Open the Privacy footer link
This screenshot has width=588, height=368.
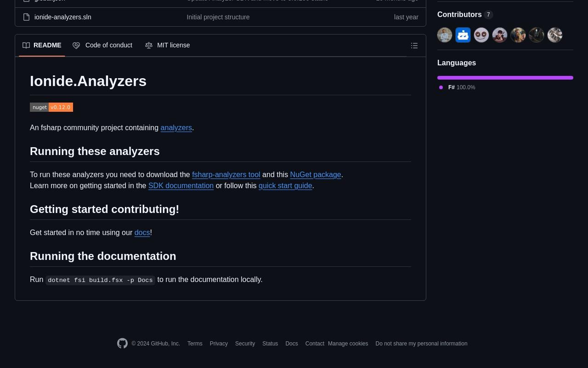(x=219, y=344)
